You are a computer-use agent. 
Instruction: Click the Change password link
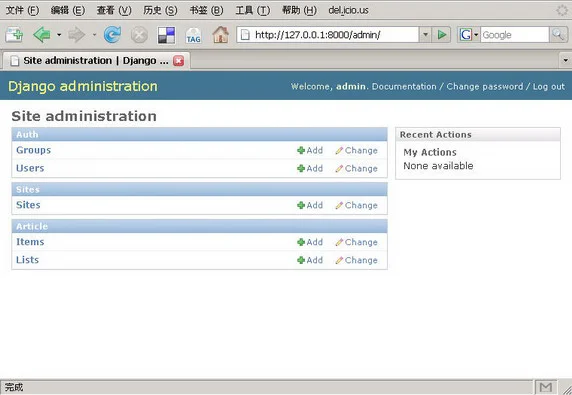[484, 87]
